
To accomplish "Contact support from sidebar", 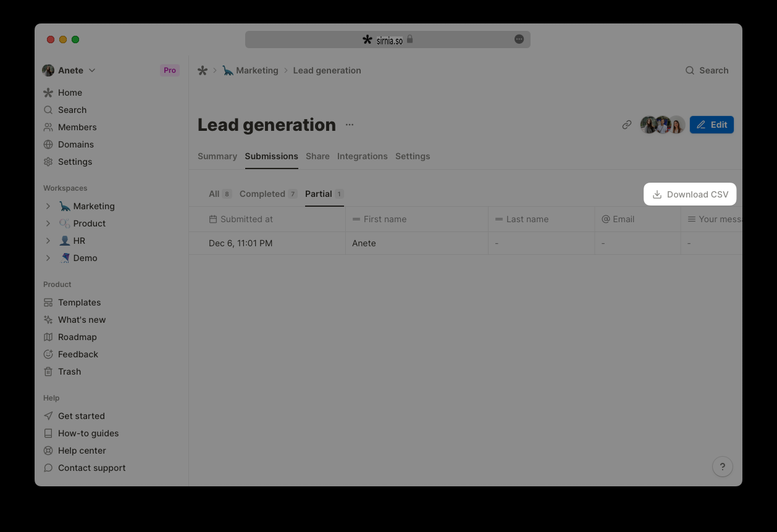I will [84, 468].
